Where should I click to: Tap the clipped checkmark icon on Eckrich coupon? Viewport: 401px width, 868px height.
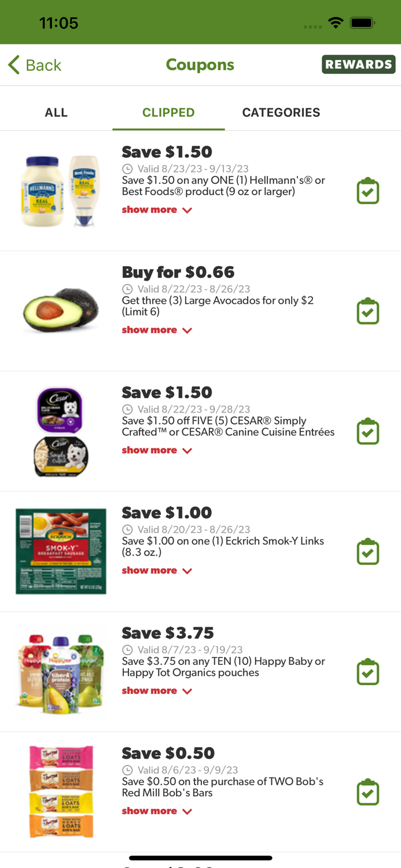[x=368, y=551]
